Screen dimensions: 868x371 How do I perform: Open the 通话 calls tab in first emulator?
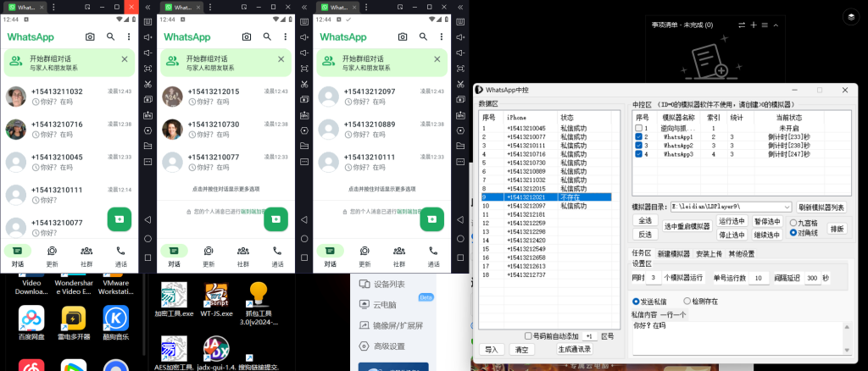121,255
